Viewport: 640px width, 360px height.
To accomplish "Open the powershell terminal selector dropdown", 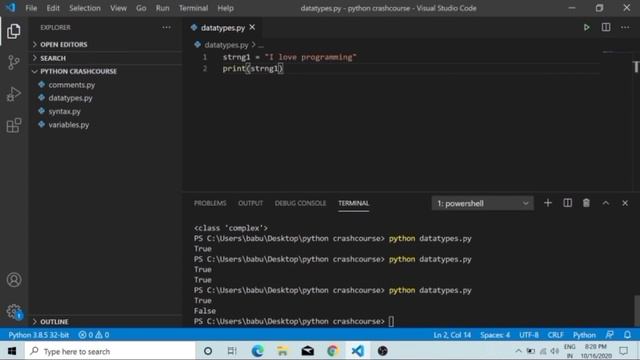I will pyautogui.click(x=482, y=203).
